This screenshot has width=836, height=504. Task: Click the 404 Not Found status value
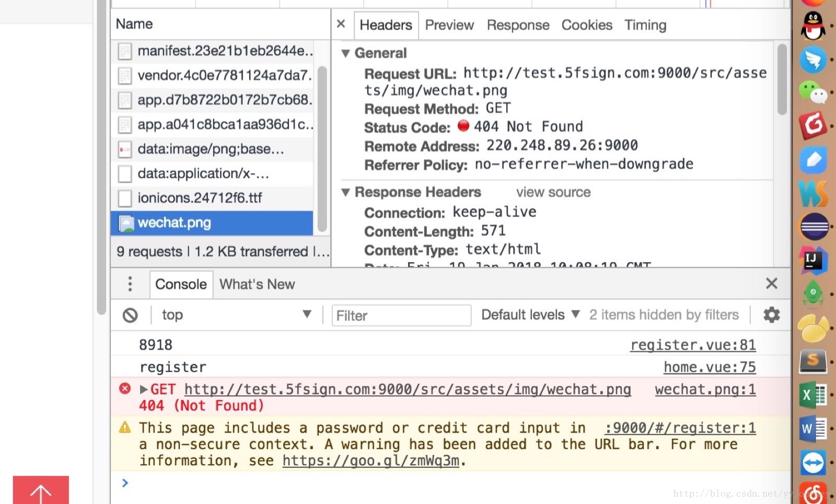click(x=528, y=126)
